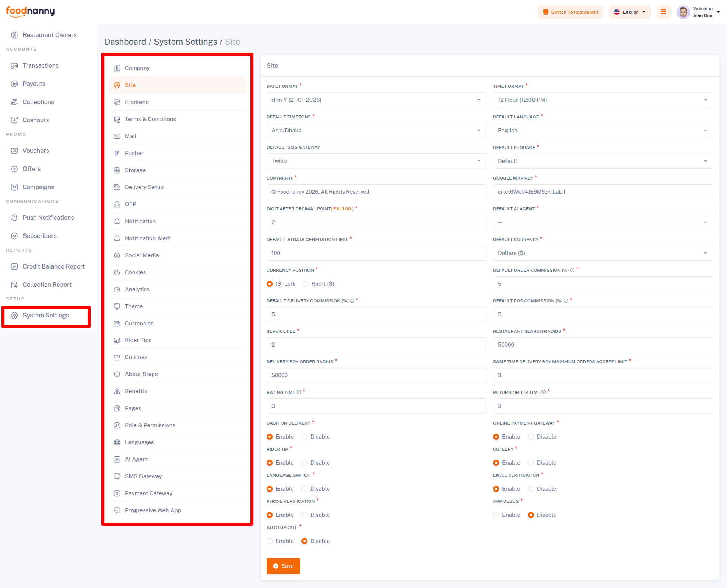Click the Google Map Key input field

pyautogui.click(x=602, y=192)
